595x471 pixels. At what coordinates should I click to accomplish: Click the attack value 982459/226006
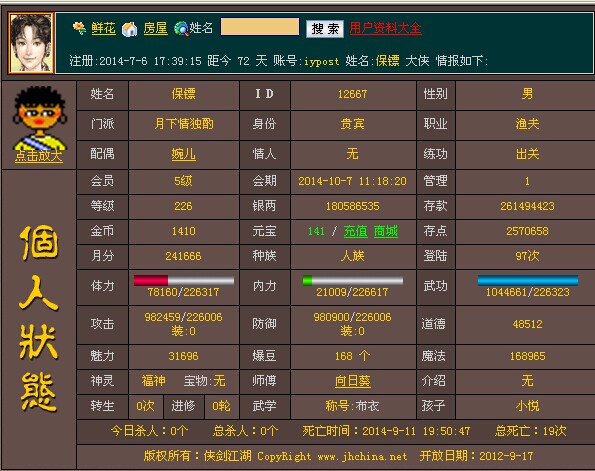183,317
